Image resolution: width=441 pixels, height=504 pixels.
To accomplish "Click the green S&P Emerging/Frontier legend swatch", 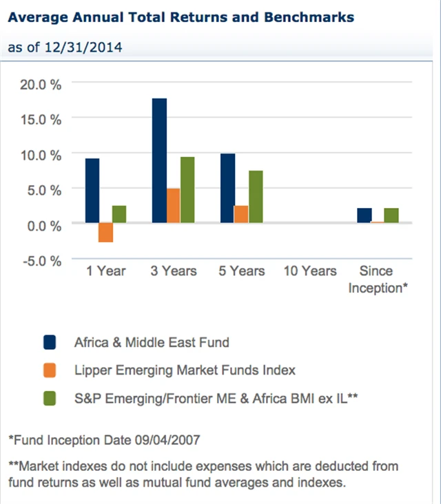I will click(x=50, y=398).
